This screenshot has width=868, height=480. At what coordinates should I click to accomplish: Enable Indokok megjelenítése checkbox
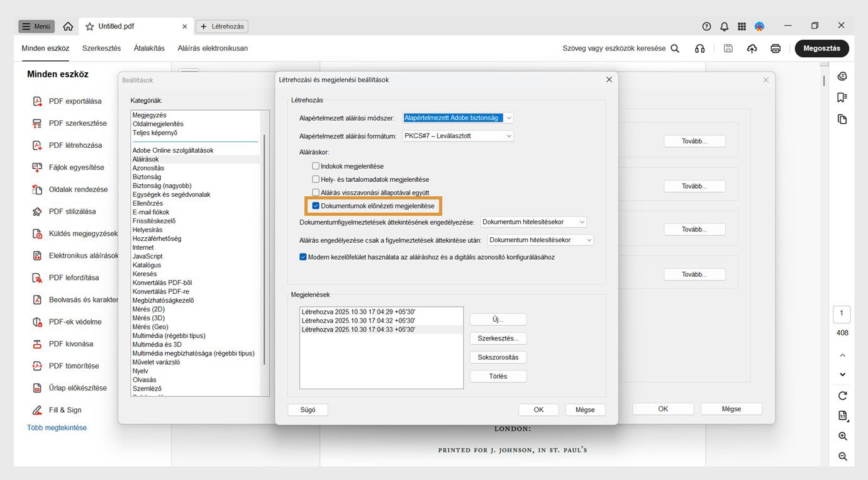[x=316, y=166]
